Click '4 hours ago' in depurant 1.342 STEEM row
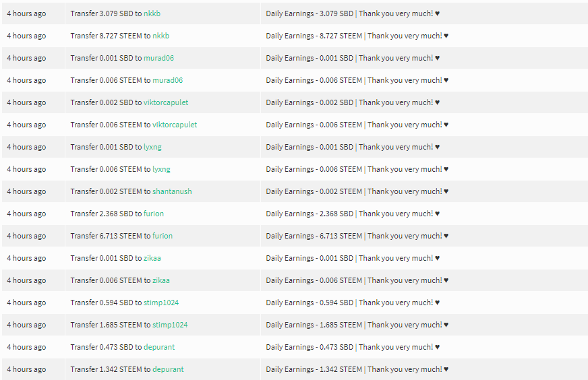 coord(26,369)
